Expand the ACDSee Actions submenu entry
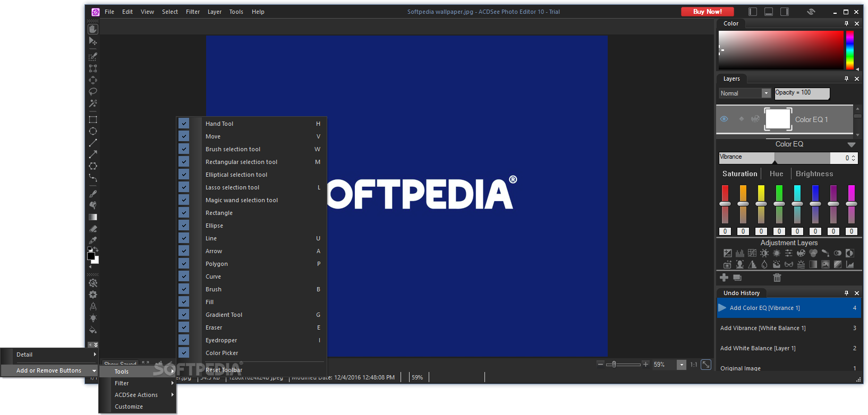This screenshot has width=868, height=415. click(x=138, y=395)
